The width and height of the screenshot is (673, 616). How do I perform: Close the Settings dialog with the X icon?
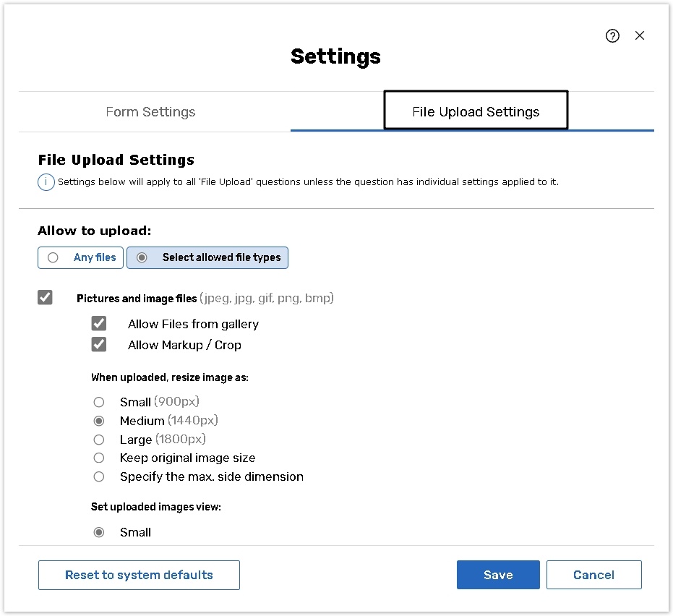[640, 35]
